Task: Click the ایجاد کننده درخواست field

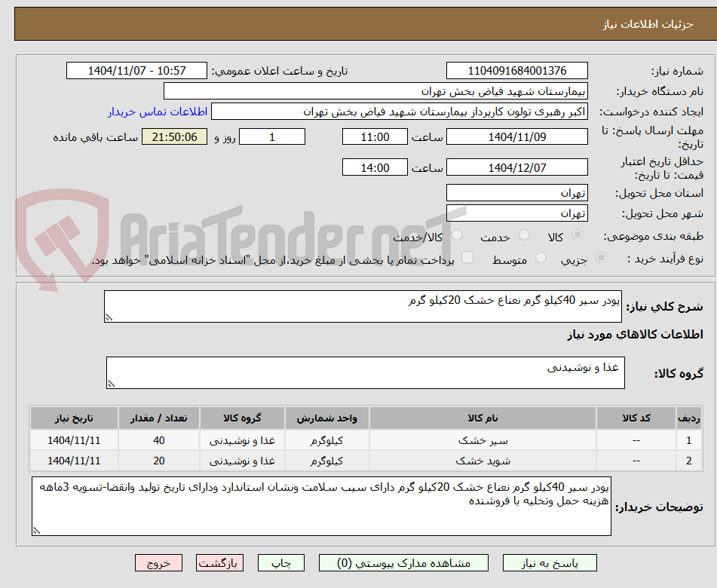Action: point(399,112)
